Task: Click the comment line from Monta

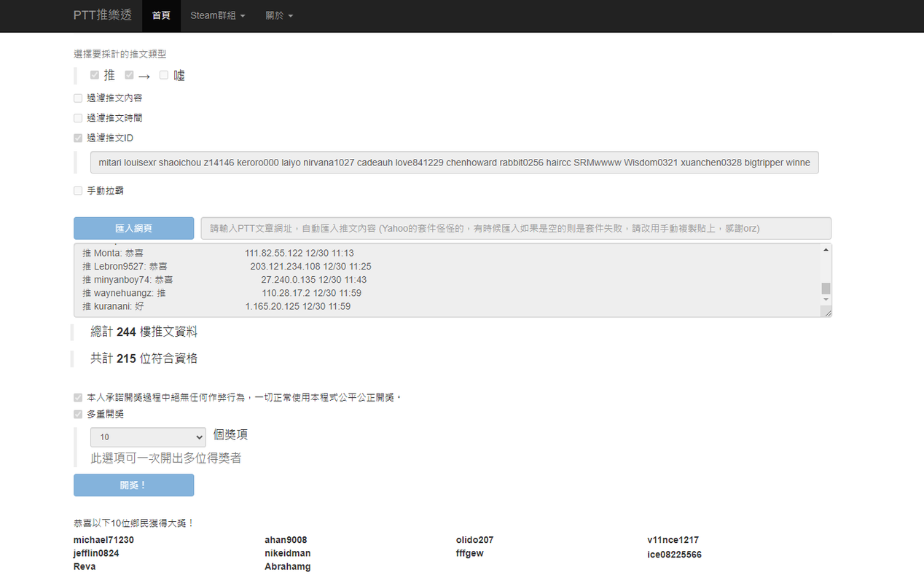Action: tap(218, 254)
